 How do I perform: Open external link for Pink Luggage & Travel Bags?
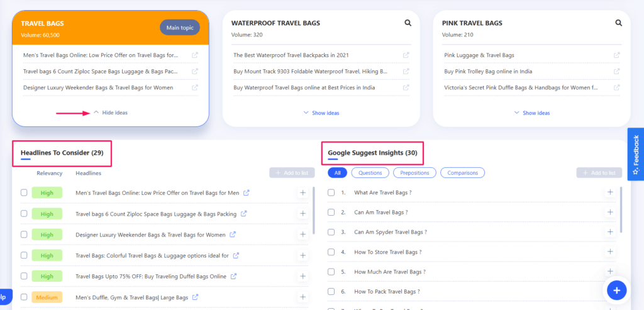coord(617,55)
